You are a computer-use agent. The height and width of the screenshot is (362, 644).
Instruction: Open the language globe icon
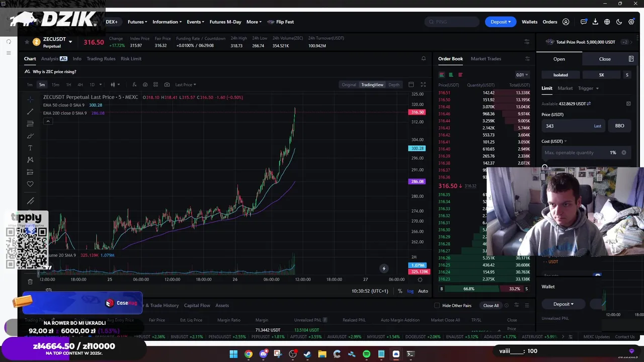pyautogui.click(x=607, y=22)
